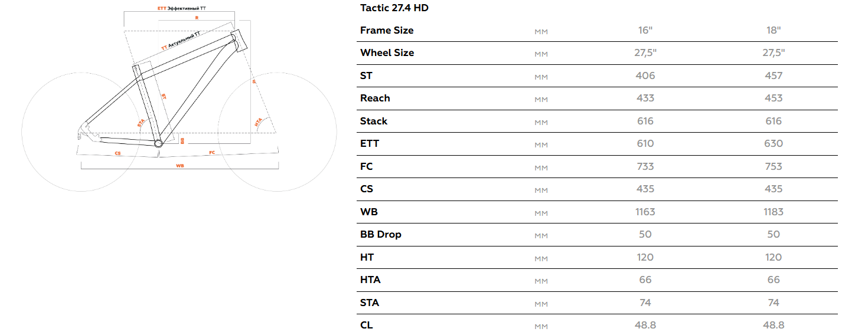Click the 48.8 CL value for 18"
Viewport: 868px width, 332px height.
[x=774, y=325]
